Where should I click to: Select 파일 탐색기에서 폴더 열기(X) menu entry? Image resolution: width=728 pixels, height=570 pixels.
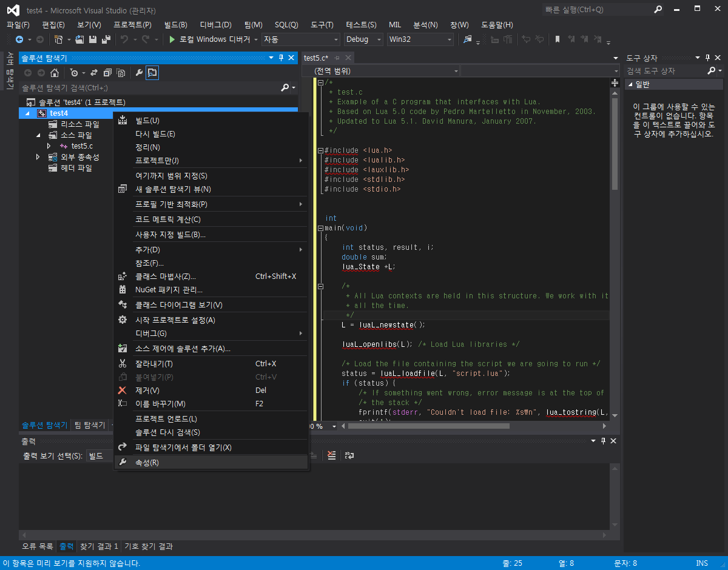tap(211, 447)
